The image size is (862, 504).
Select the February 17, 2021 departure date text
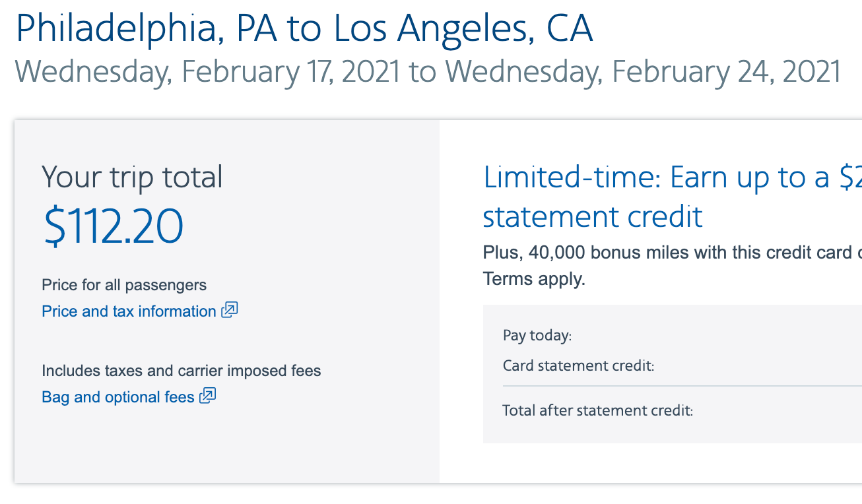tap(290, 71)
